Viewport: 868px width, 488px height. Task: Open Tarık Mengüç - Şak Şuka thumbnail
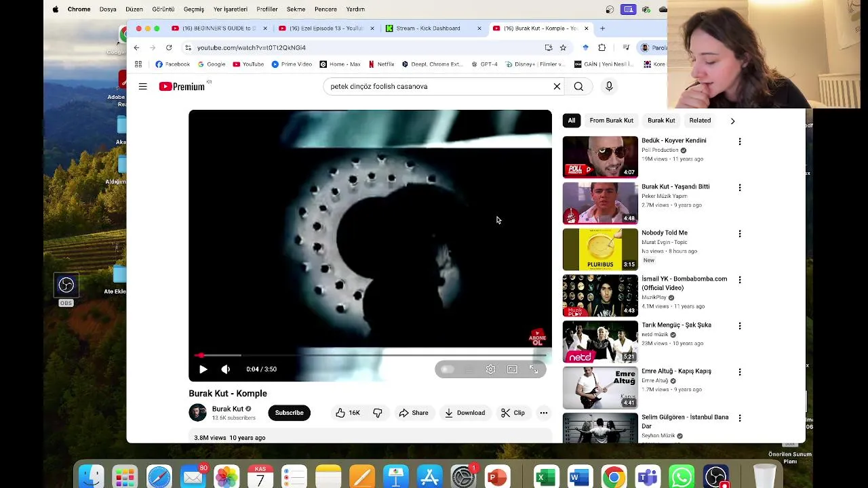click(x=600, y=342)
